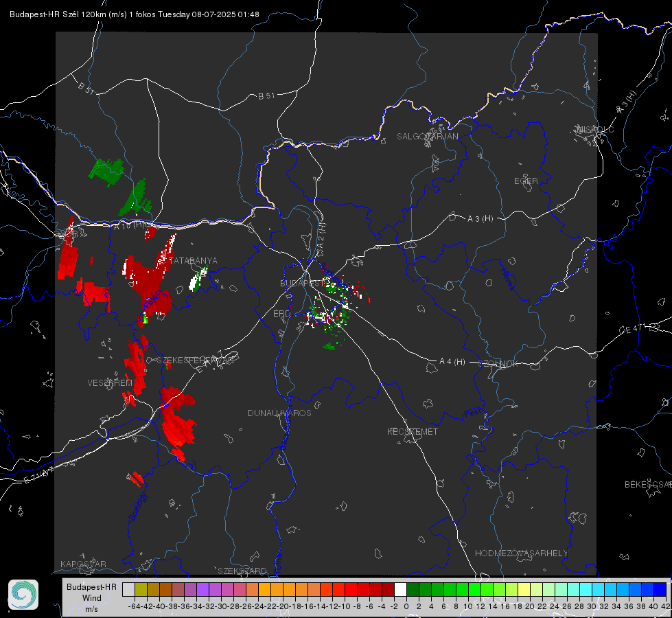Click the BEKESCSABA city label
672x618 pixels.
pos(648,484)
